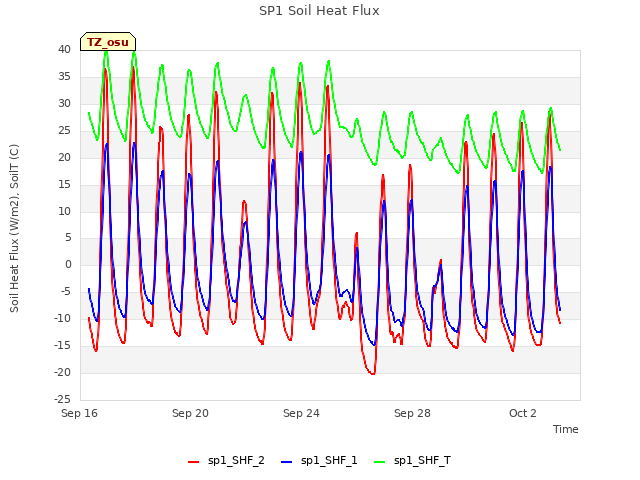Click the 0 y-axis tick label

coord(68,264)
